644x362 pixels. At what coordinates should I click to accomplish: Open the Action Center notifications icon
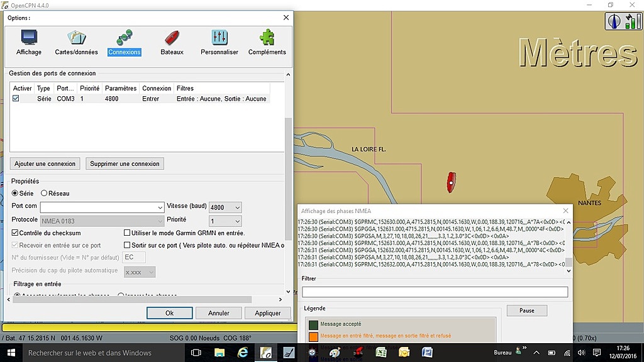tap(597, 353)
